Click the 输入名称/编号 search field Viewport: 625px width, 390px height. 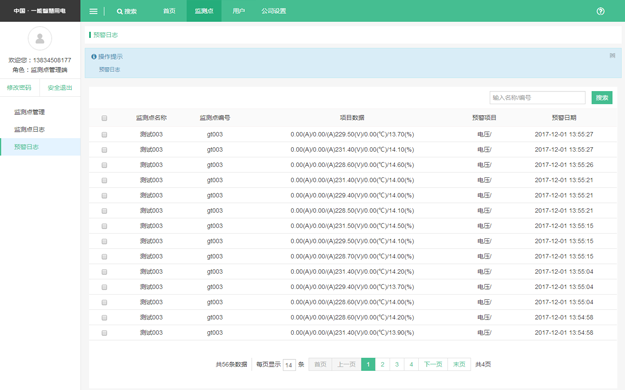point(537,97)
